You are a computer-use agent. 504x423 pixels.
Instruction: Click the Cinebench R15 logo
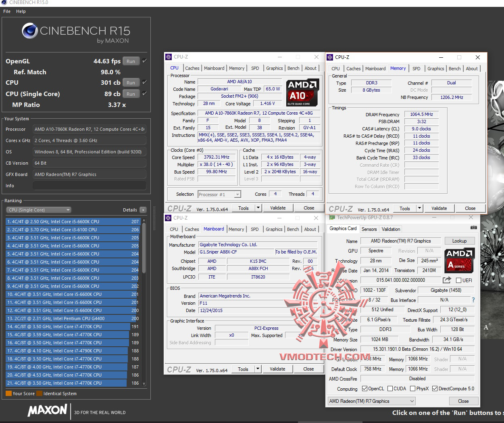point(76,33)
